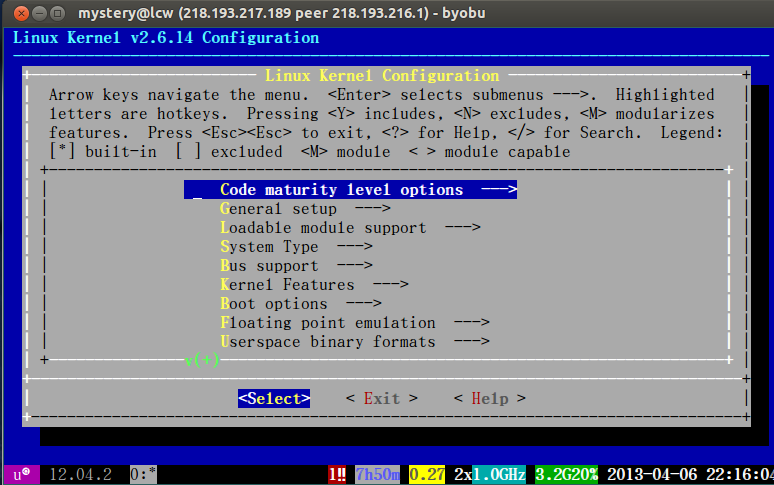Click the < > module capable legend entry
The width and height of the screenshot is (774, 485).
coord(490,151)
